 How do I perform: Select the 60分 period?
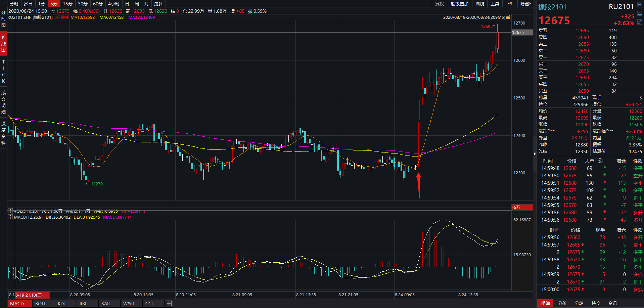tap(98, 4)
